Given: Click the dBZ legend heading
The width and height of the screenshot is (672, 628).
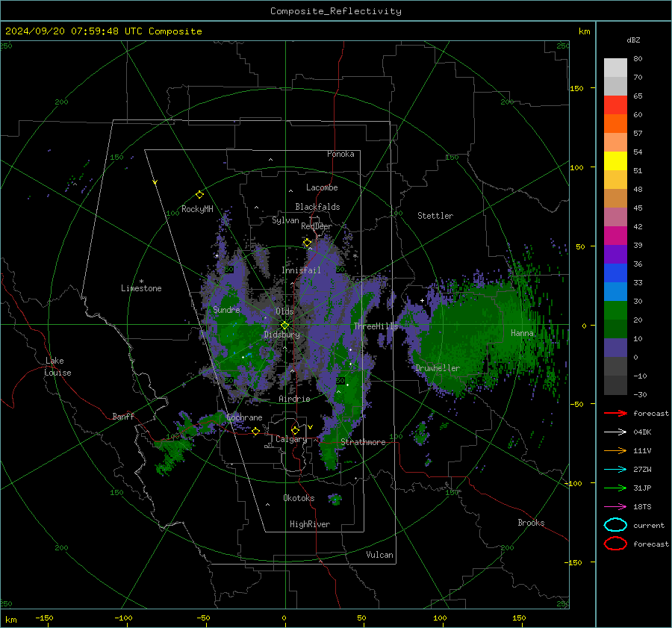Looking at the screenshot, I should click(x=633, y=40).
